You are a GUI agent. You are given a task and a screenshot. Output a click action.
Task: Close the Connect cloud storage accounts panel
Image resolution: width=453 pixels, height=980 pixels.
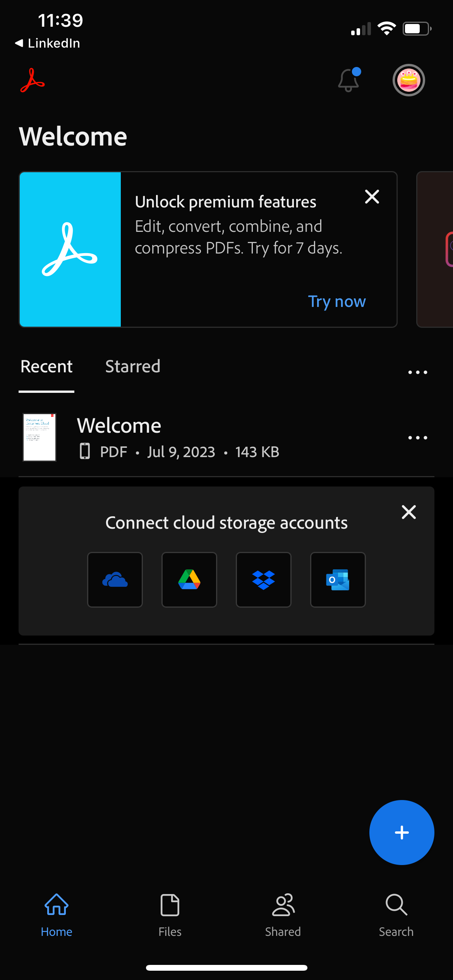coord(409,512)
